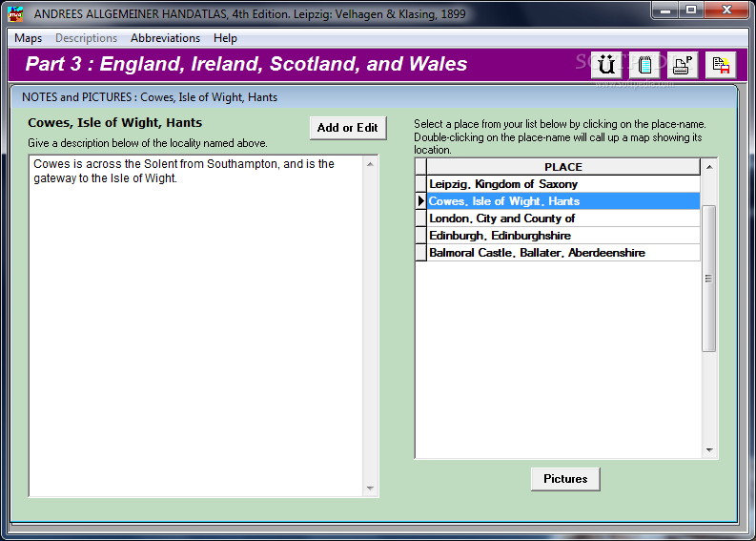
Task: Click the row selector beside London
Action: [421, 218]
